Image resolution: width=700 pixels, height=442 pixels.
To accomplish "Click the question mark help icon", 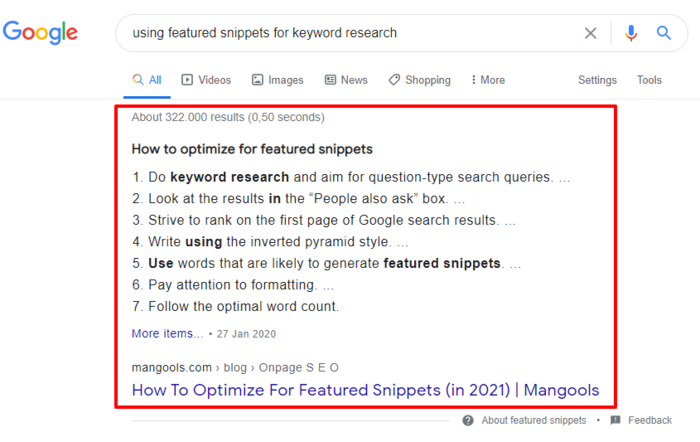I will 468,421.
